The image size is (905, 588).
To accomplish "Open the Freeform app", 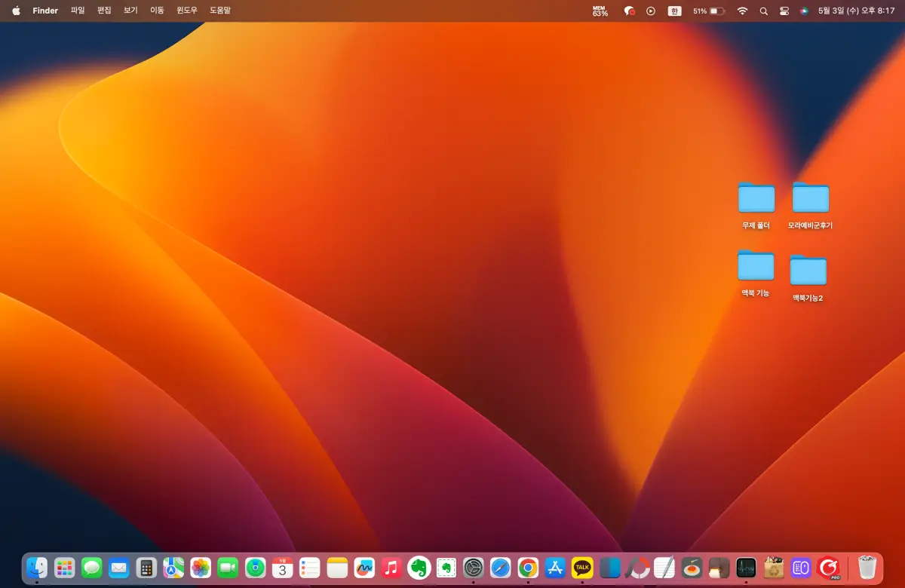I will 364,568.
